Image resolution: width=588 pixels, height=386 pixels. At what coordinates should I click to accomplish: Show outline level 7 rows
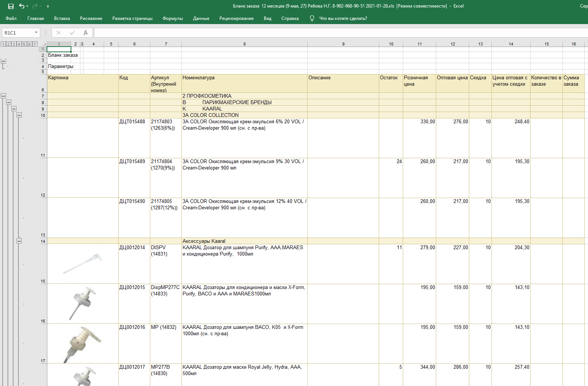coord(35,44)
